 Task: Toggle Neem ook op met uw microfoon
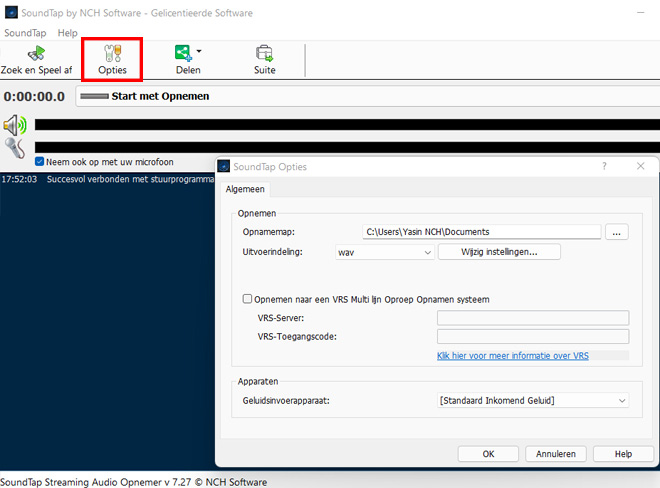(x=40, y=162)
